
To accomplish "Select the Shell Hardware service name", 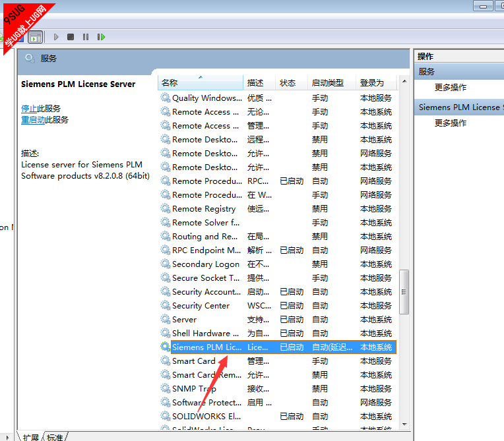I will pos(205,333).
